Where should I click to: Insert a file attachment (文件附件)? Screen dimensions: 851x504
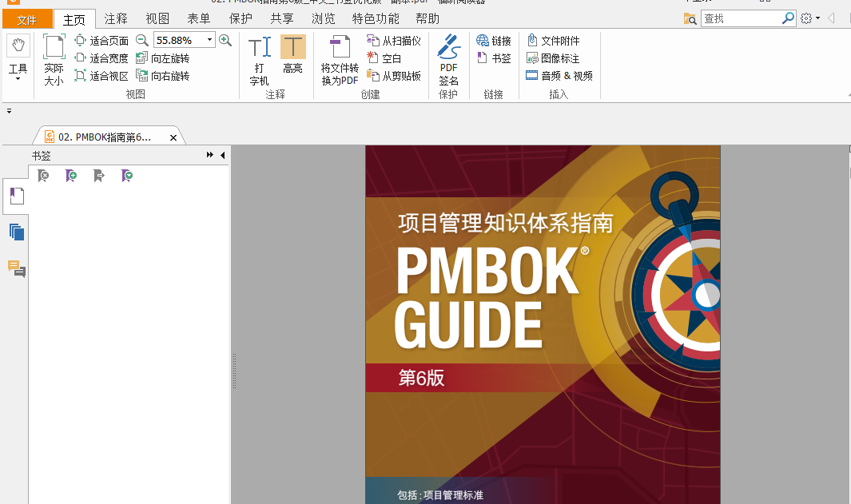(553, 41)
